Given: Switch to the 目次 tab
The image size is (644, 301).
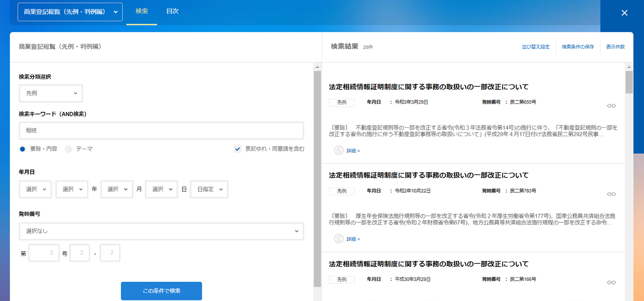Looking at the screenshot, I should click(x=172, y=11).
